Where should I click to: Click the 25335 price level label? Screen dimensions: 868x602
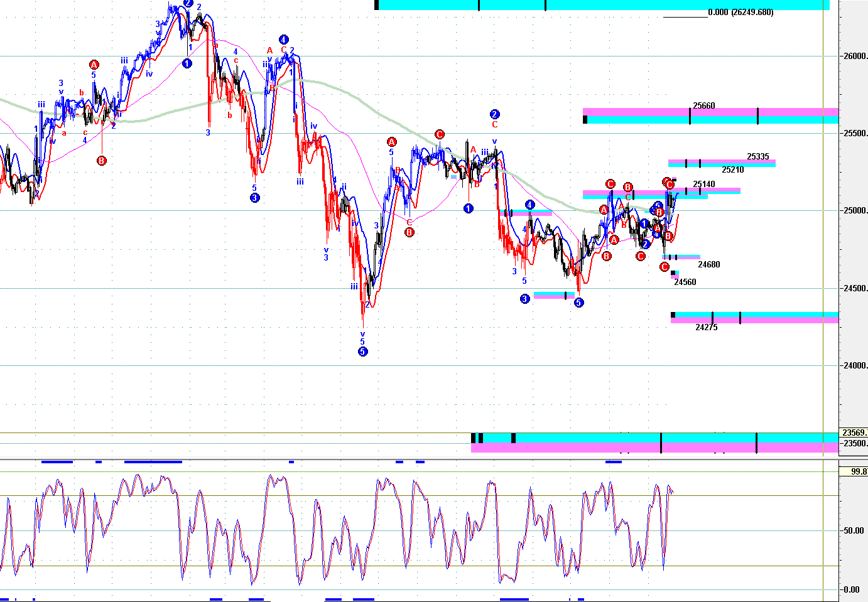[x=758, y=157]
